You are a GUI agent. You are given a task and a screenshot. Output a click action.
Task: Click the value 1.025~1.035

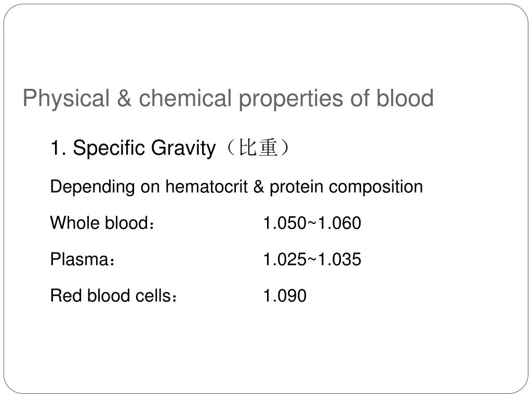312,260
